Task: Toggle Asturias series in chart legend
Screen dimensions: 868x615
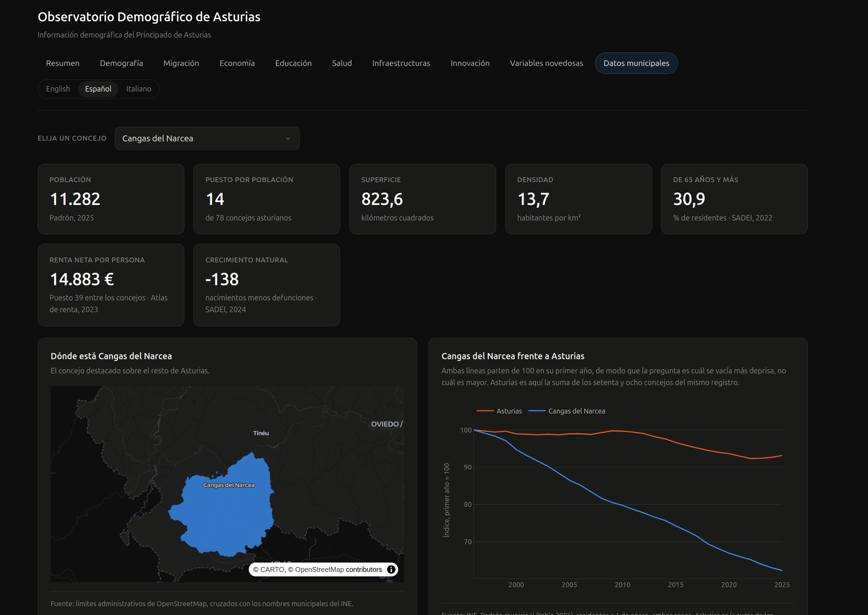Action: click(499, 411)
